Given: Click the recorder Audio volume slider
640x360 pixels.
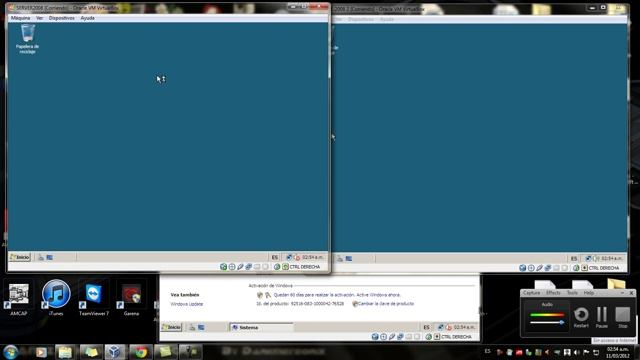Looking at the screenshot, I should click(x=547, y=322).
